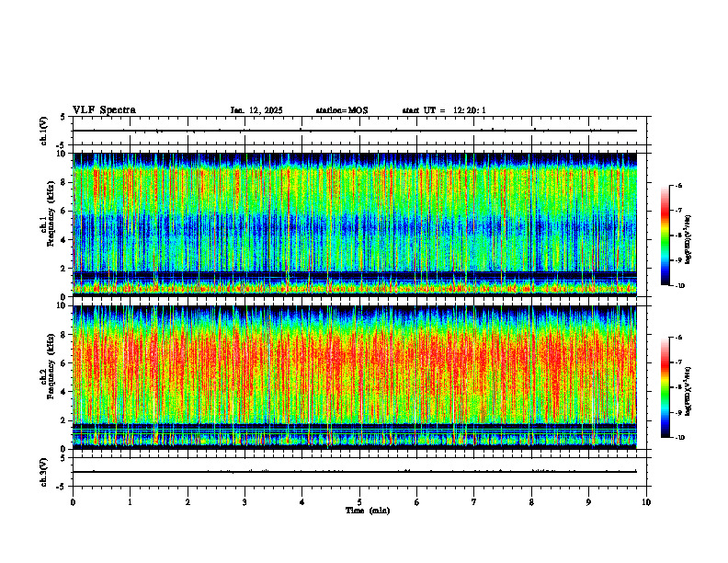Viewport: 728px width, 563px height.
Task: Click the ch.1 voltage waveform trace panel
Action: point(358,131)
